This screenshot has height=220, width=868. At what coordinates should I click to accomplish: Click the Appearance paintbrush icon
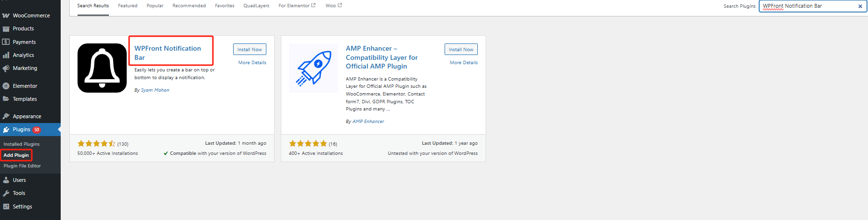[x=6, y=117]
